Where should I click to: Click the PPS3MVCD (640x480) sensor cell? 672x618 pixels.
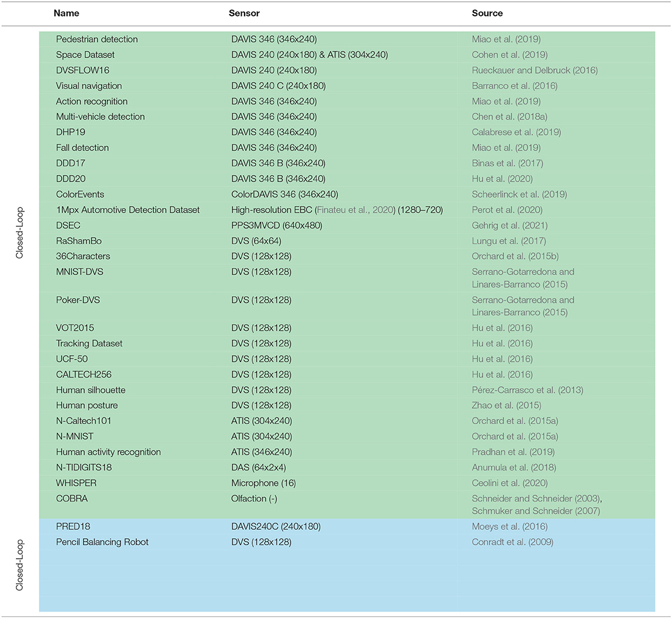click(277, 225)
